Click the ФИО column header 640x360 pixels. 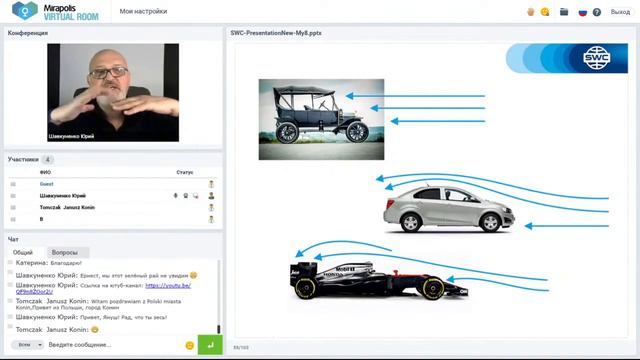[45, 172]
